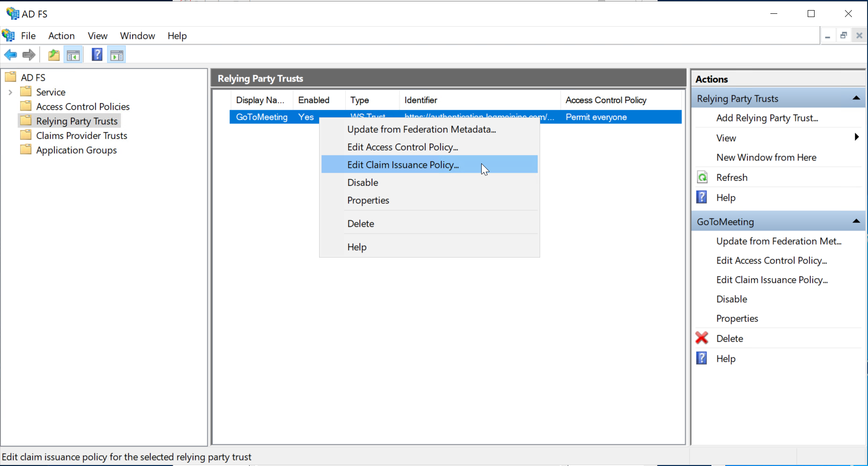Sort by the Access Control Policy column header
The width and height of the screenshot is (868, 466).
click(x=606, y=100)
